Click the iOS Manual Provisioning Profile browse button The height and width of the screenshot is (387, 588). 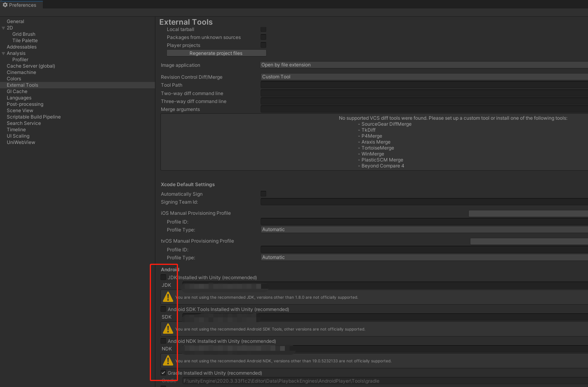528,214
